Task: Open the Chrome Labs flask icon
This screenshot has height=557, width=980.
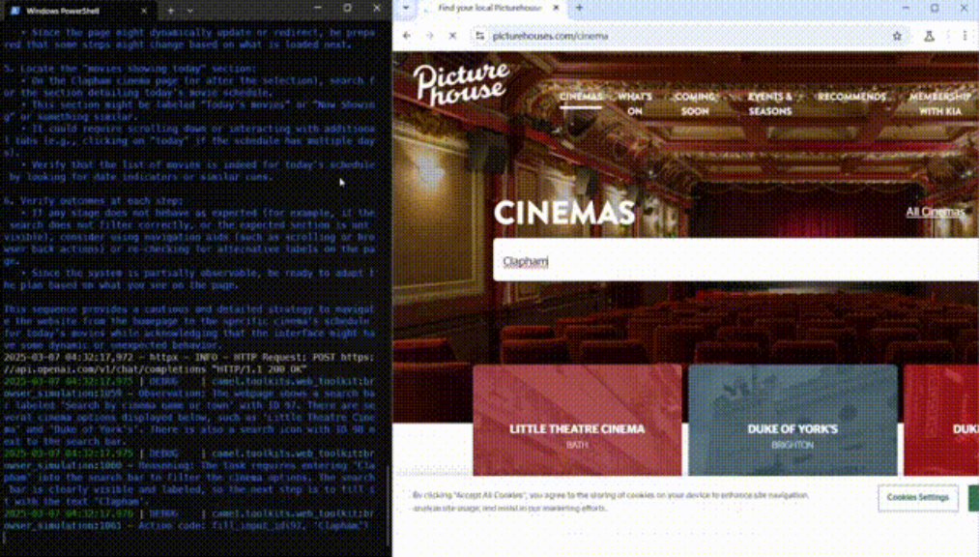Action: (x=929, y=36)
